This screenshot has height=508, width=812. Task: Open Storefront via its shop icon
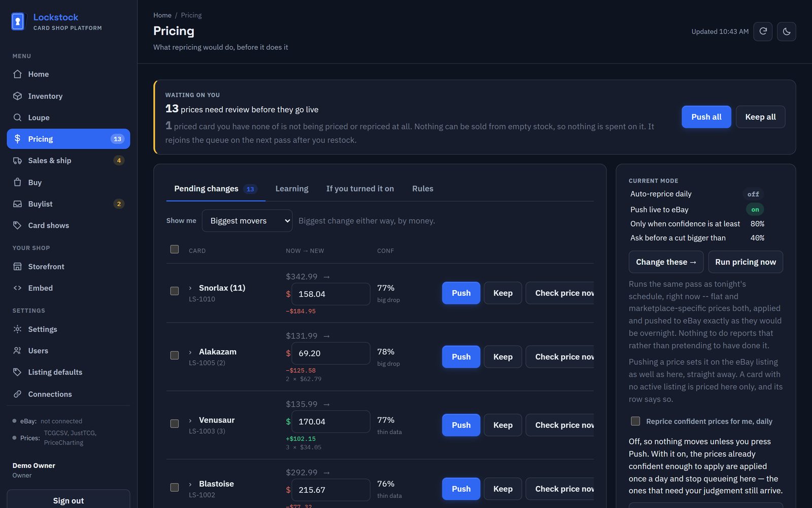[x=17, y=267]
